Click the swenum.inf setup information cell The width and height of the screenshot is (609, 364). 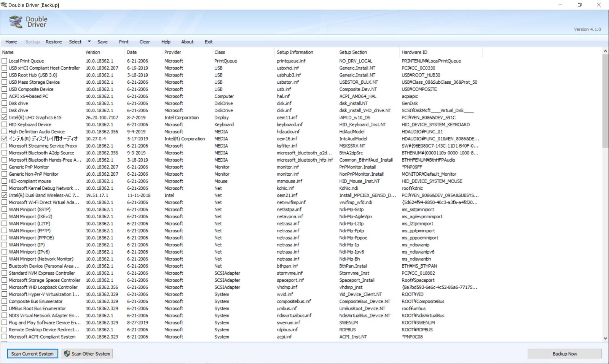289,323
